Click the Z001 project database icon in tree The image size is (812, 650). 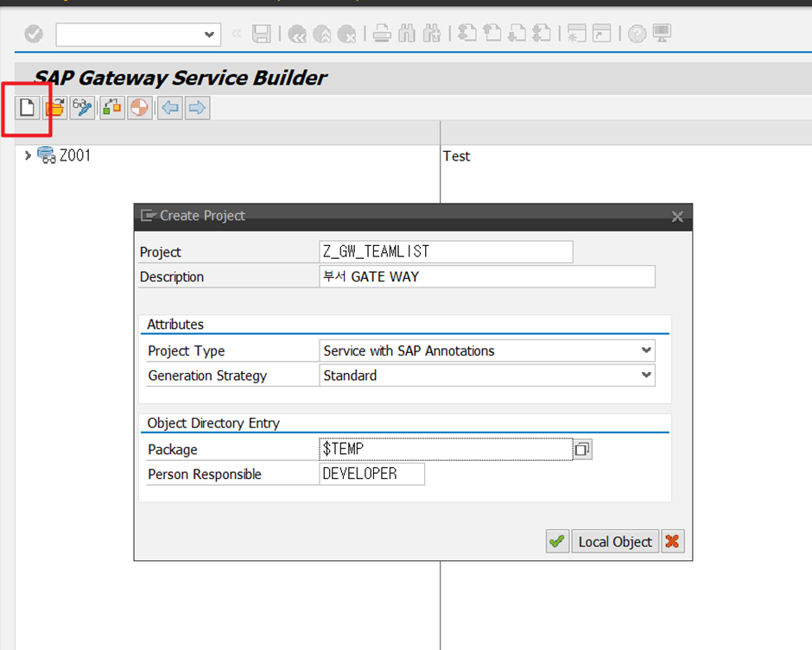click(x=47, y=155)
